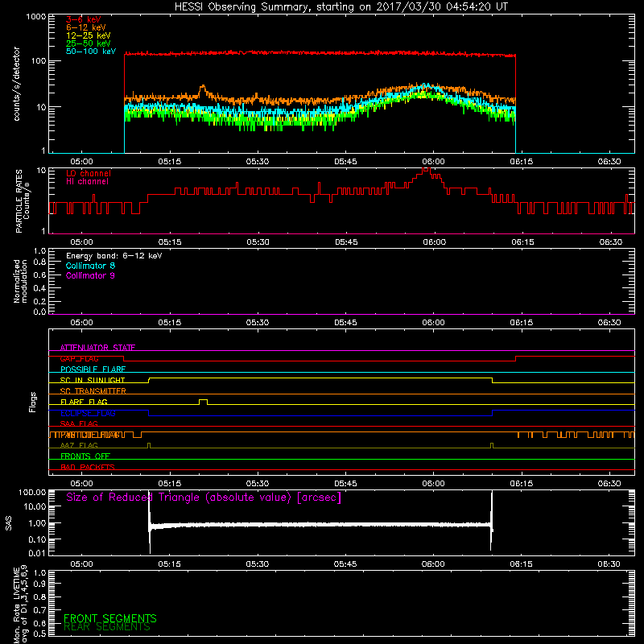Screen dimensions: 644x644
Task: Click the ATTENUATOR_STATE flag label
Action: 97,348
